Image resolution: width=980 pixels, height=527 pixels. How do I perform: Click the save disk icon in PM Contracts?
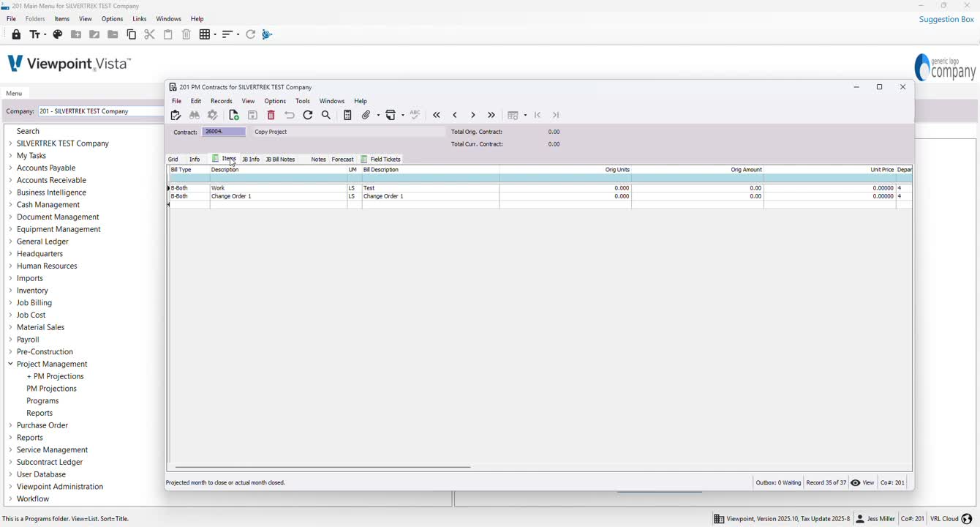(x=252, y=116)
